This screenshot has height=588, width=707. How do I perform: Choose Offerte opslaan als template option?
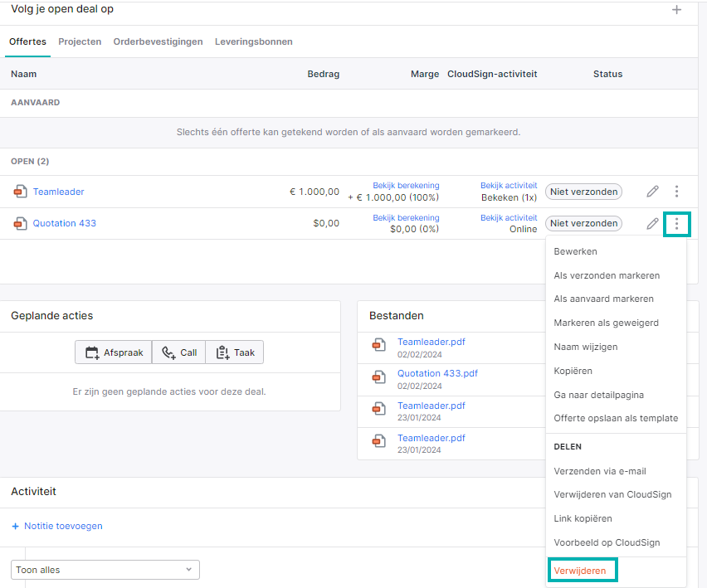tap(616, 418)
